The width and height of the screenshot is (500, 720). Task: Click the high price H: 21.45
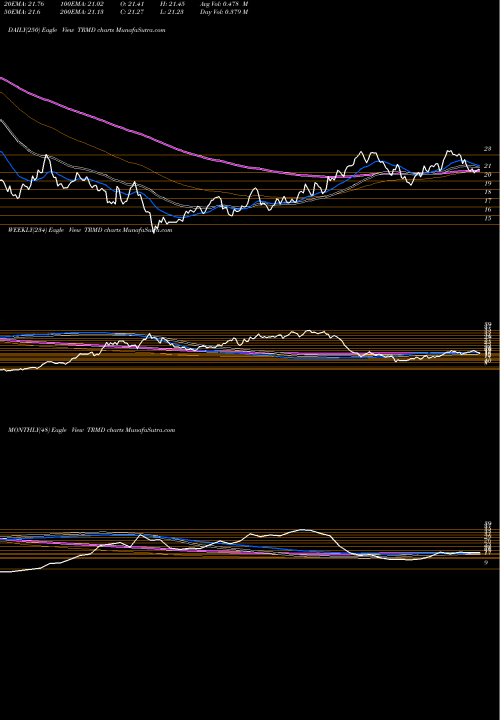172,4
